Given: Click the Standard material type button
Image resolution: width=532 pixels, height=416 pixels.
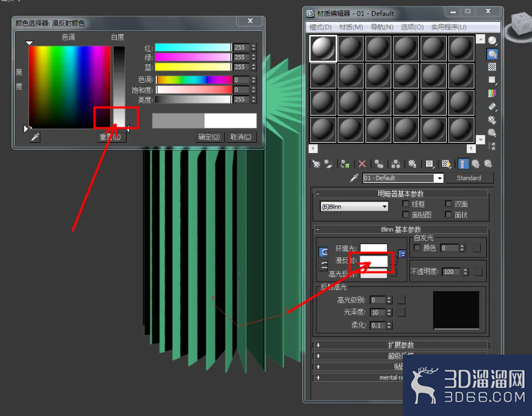Looking at the screenshot, I should pyautogui.click(x=469, y=178).
